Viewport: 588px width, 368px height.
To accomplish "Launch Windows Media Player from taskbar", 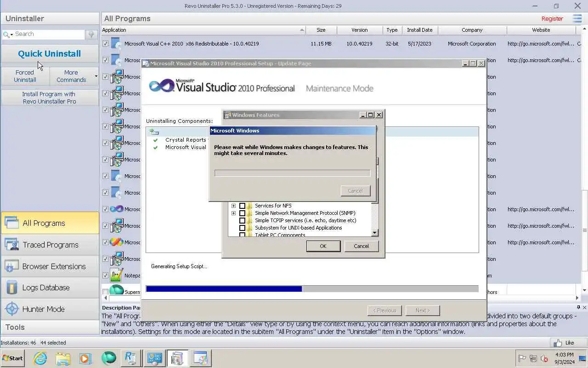I will point(85,358).
